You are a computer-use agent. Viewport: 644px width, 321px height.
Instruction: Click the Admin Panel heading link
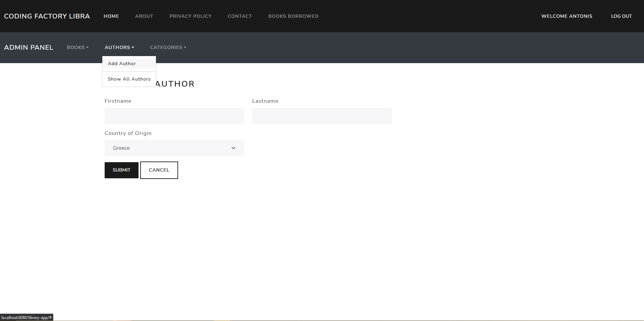click(29, 47)
